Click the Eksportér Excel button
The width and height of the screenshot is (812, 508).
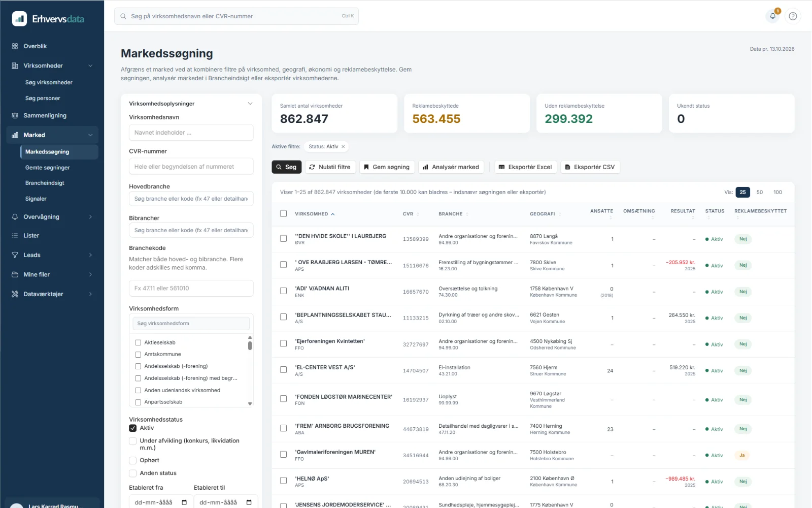coord(525,167)
